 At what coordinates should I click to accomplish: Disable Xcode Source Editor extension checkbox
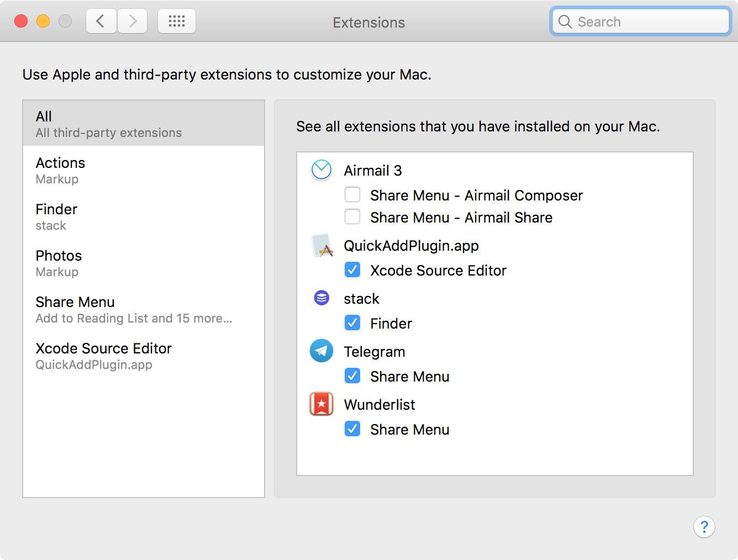coord(352,270)
